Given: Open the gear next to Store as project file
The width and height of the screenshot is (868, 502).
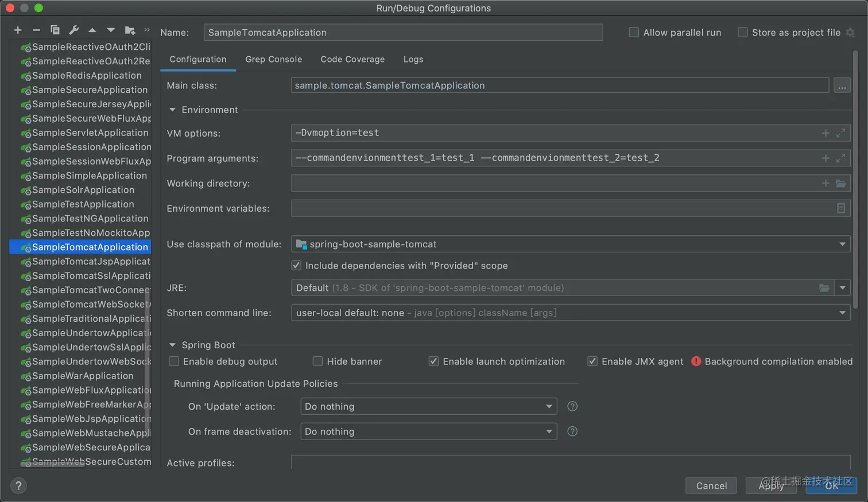Looking at the screenshot, I should 850,33.
